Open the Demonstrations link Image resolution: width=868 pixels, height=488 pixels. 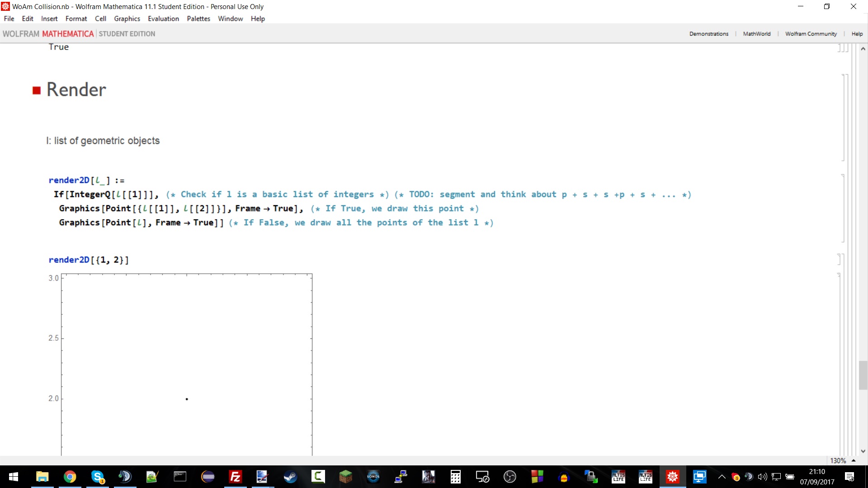708,34
